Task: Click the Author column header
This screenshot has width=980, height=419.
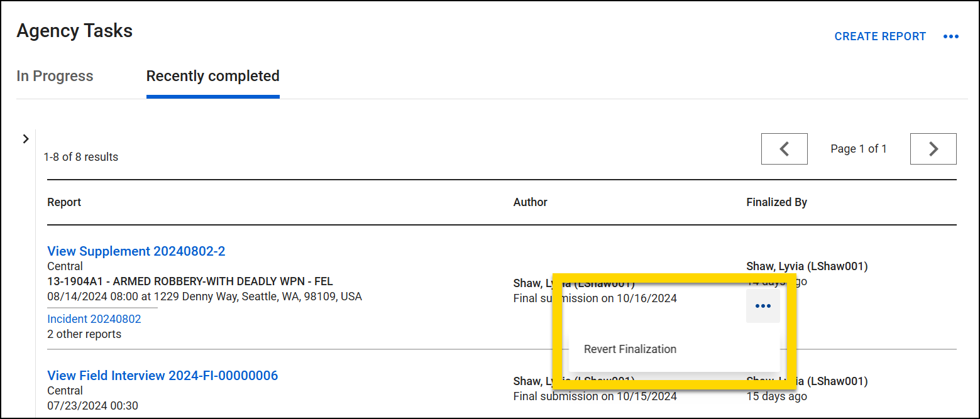Action: pos(530,202)
